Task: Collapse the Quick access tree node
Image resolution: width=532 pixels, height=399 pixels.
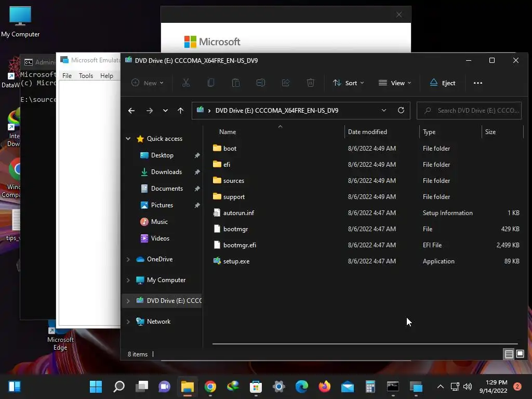Action: [x=128, y=138]
